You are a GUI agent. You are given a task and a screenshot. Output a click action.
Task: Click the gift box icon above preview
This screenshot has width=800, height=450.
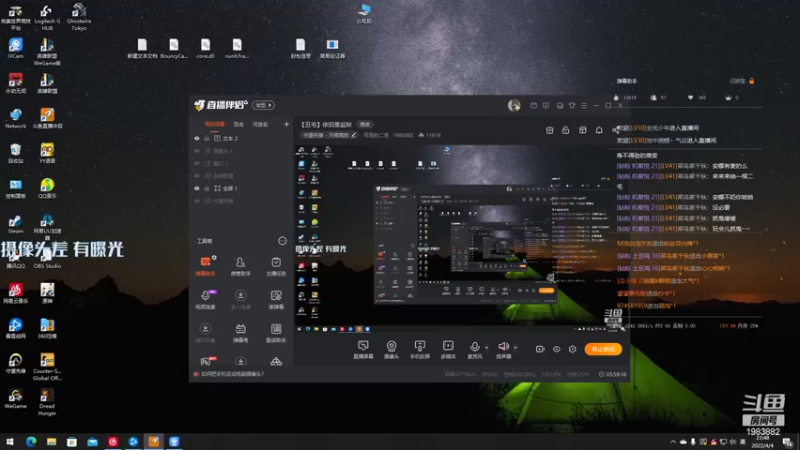(x=549, y=130)
